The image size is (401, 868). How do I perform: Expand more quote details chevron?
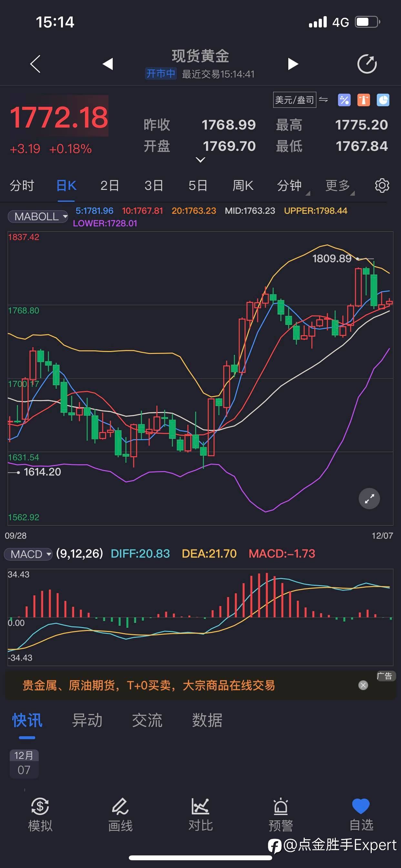(200, 160)
